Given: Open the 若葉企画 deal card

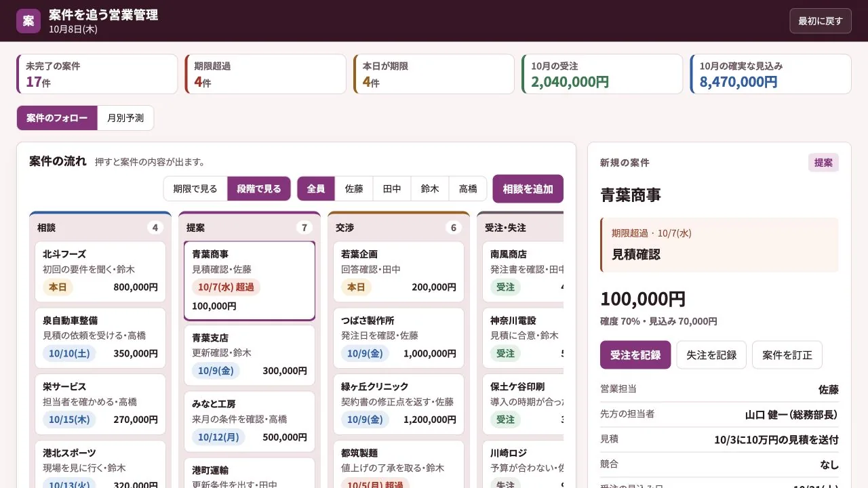Looking at the screenshot, I should click(x=399, y=272).
